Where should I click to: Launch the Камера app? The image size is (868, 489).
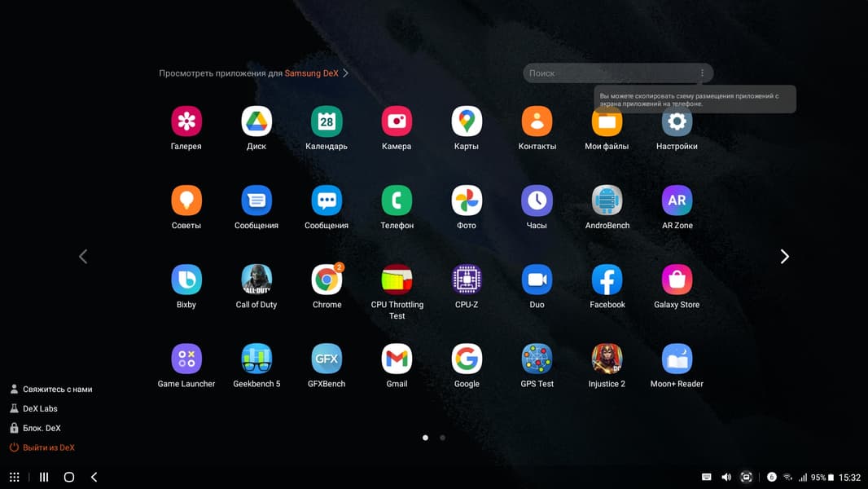(397, 121)
